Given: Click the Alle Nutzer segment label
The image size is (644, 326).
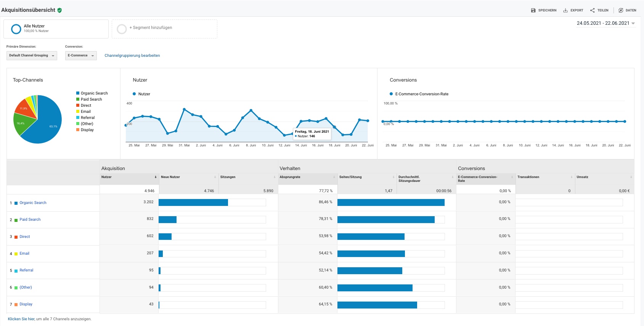Looking at the screenshot, I should [34, 26].
